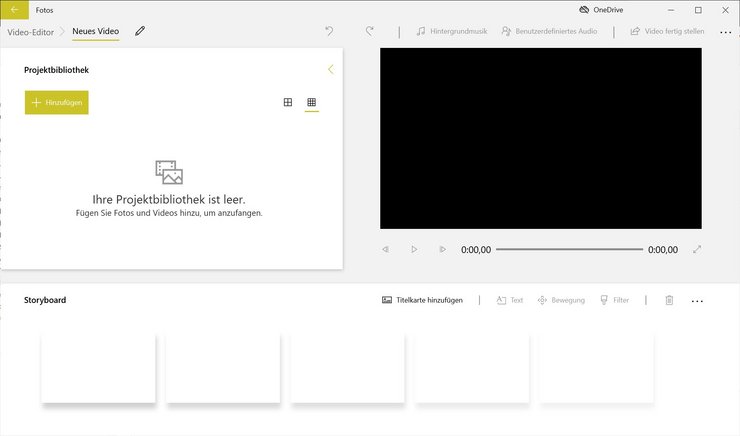This screenshot has height=436, width=740.
Task: Switch to large grid view
Action: 288,102
